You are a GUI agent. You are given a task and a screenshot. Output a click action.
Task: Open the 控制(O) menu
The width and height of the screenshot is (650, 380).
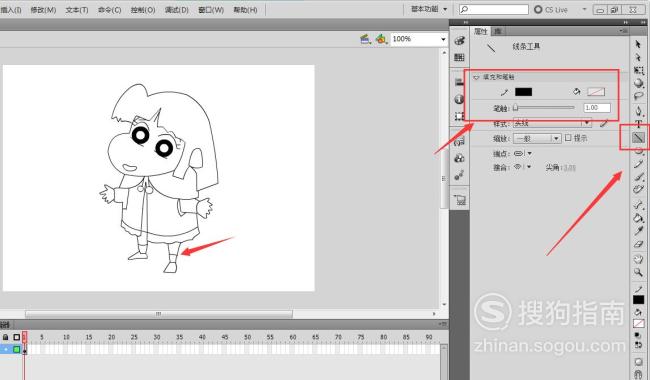click(143, 10)
